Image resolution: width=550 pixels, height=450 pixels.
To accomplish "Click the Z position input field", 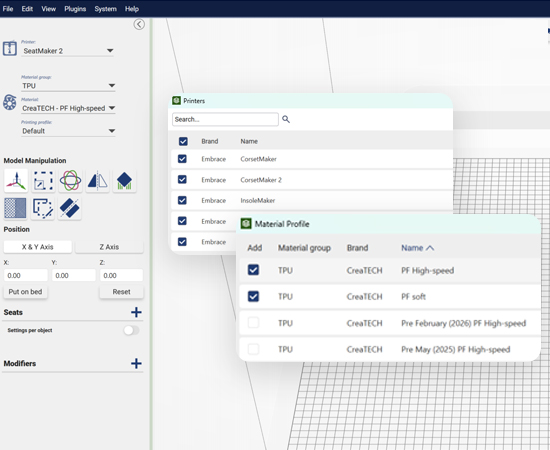I will click(121, 275).
